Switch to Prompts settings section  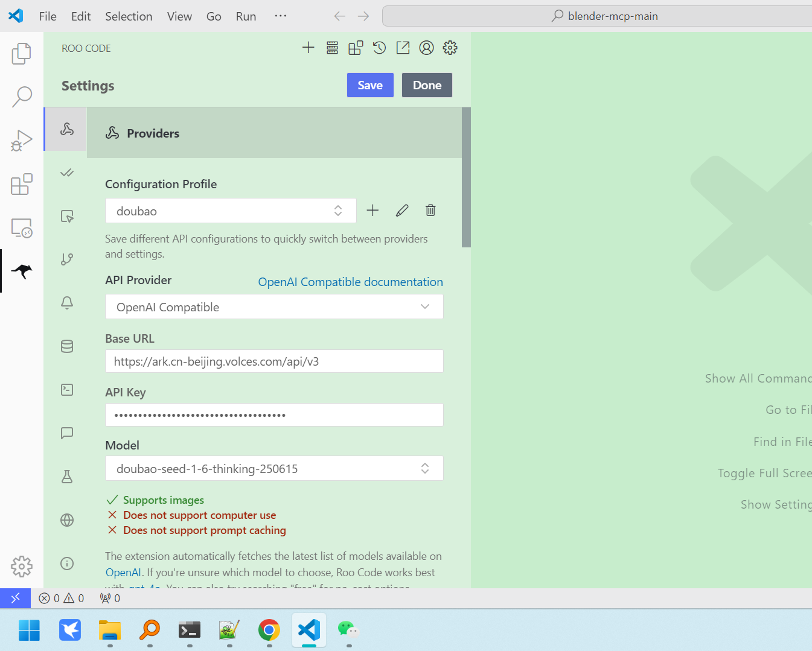tap(67, 433)
